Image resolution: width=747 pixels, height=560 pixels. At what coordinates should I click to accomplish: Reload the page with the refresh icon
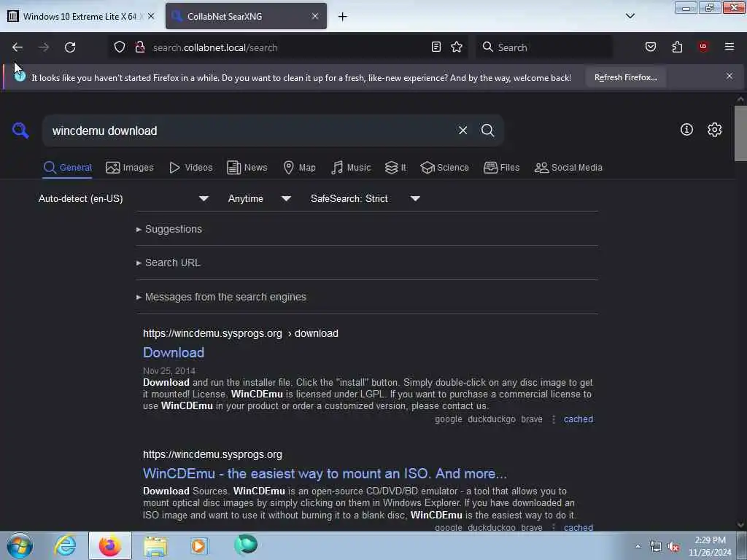pyautogui.click(x=70, y=47)
